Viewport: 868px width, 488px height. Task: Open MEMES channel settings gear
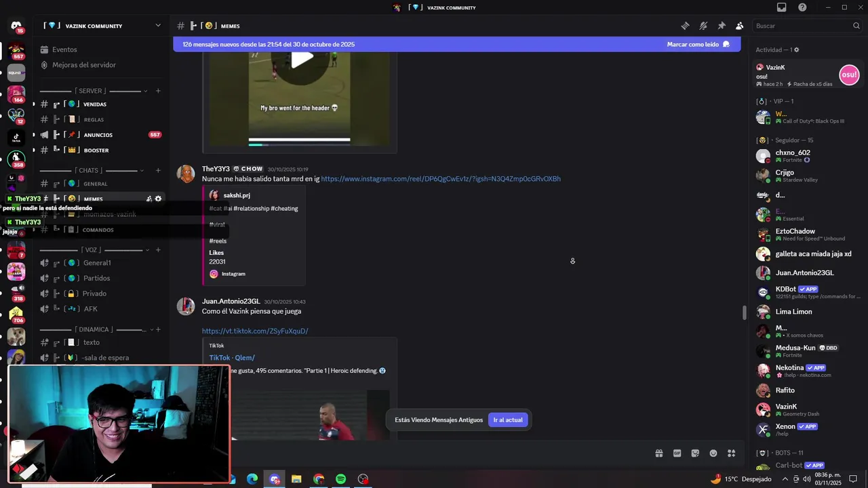158,199
